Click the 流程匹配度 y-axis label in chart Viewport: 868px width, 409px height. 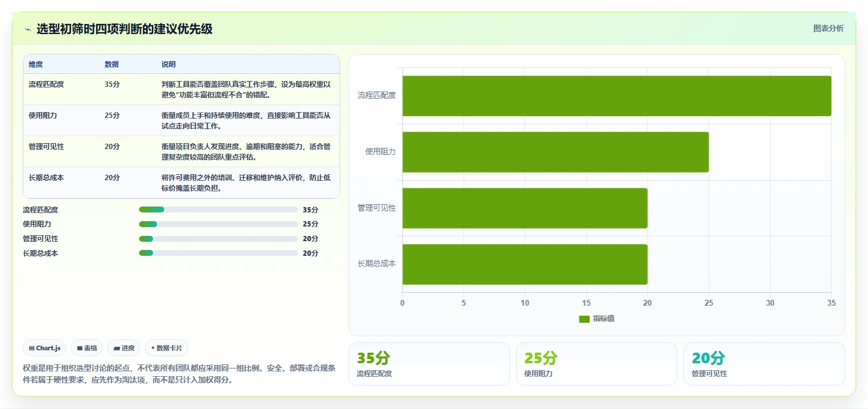click(377, 95)
